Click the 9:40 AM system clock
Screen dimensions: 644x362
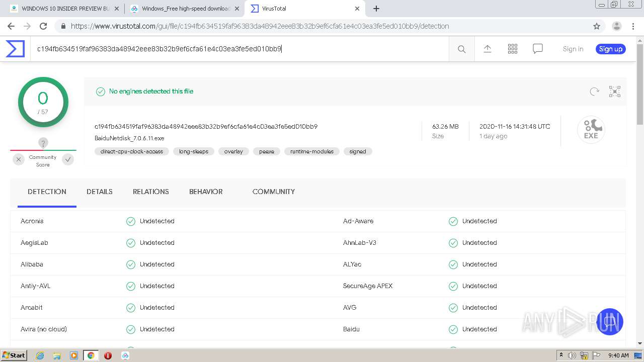click(x=618, y=355)
